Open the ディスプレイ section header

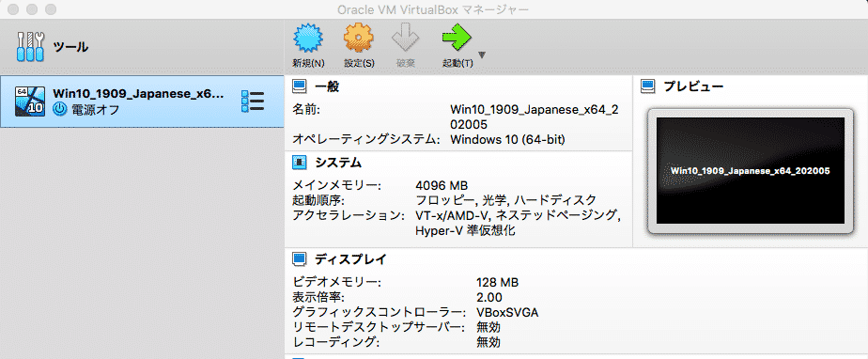click(x=350, y=258)
